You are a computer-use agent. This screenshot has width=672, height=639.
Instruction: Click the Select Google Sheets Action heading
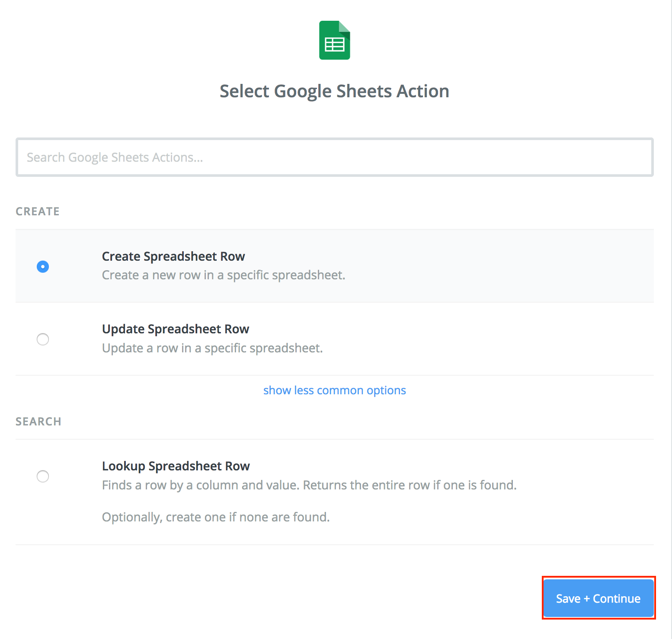(334, 91)
